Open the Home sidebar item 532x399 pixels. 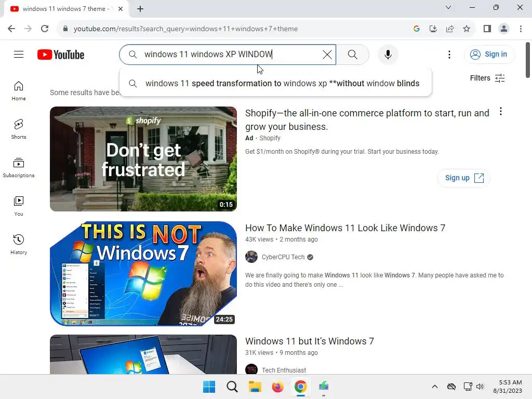(19, 91)
